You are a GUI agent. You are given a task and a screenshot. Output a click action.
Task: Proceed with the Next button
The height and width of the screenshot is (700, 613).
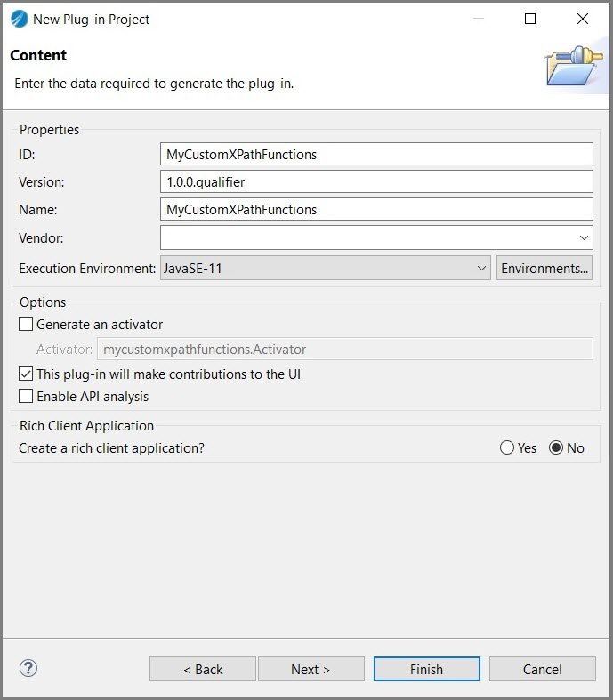pyautogui.click(x=311, y=669)
